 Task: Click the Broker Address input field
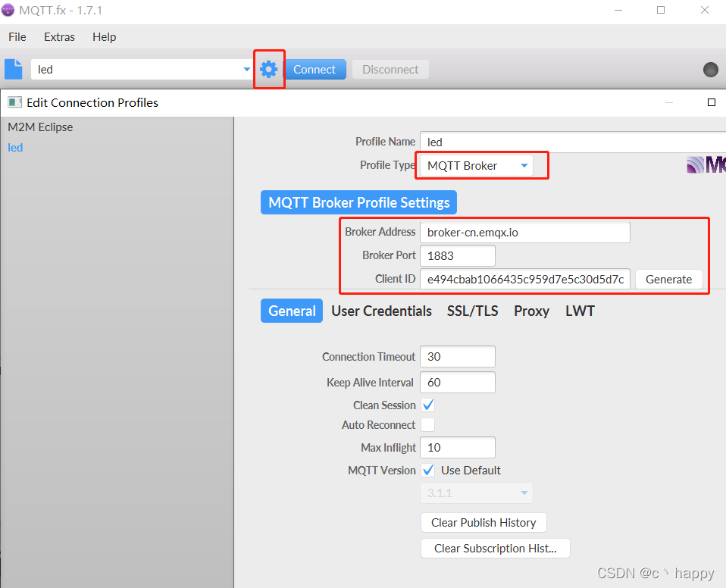pyautogui.click(x=525, y=233)
